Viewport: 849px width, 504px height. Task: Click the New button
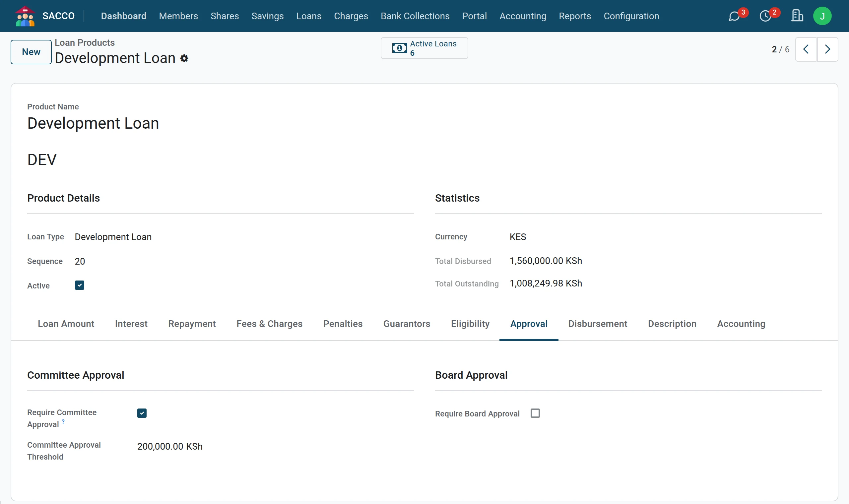coord(31,52)
